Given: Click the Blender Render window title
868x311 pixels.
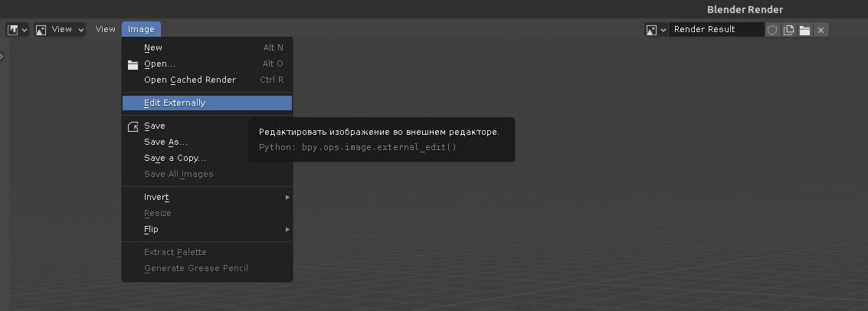Looking at the screenshot, I should point(745,9).
